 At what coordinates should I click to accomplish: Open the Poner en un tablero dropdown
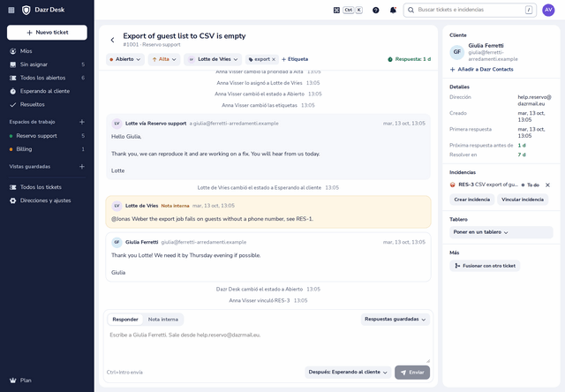click(501, 232)
